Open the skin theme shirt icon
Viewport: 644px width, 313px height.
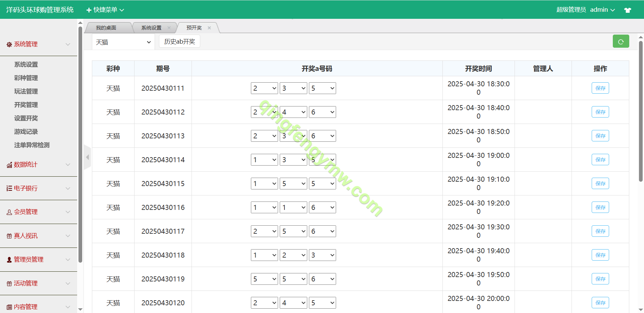pos(628,10)
